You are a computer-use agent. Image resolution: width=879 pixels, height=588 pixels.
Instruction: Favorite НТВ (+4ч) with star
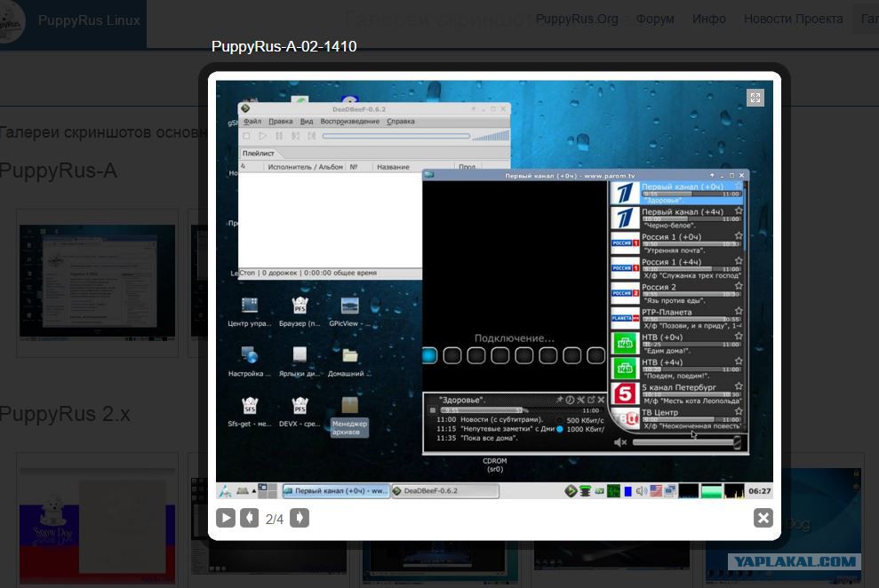[739, 362]
